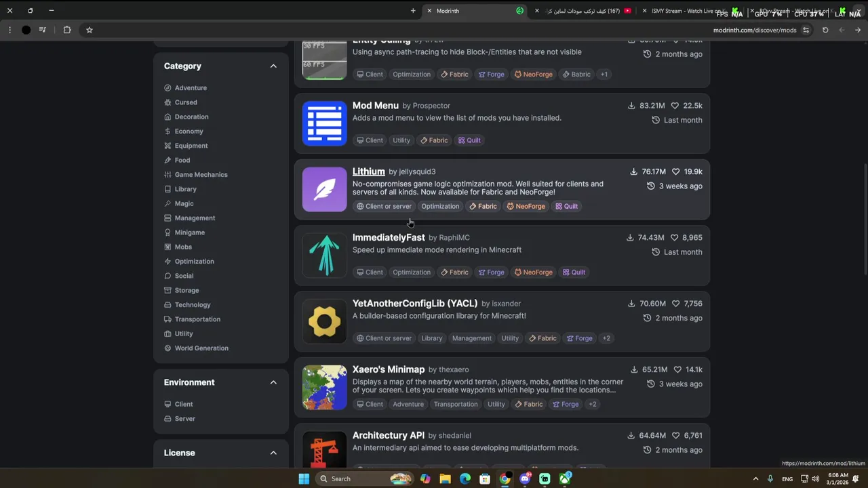The height and width of the screenshot is (488, 868).
Task: Click the bookmark star icon in the browser toolbar
Action: click(89, 30)
